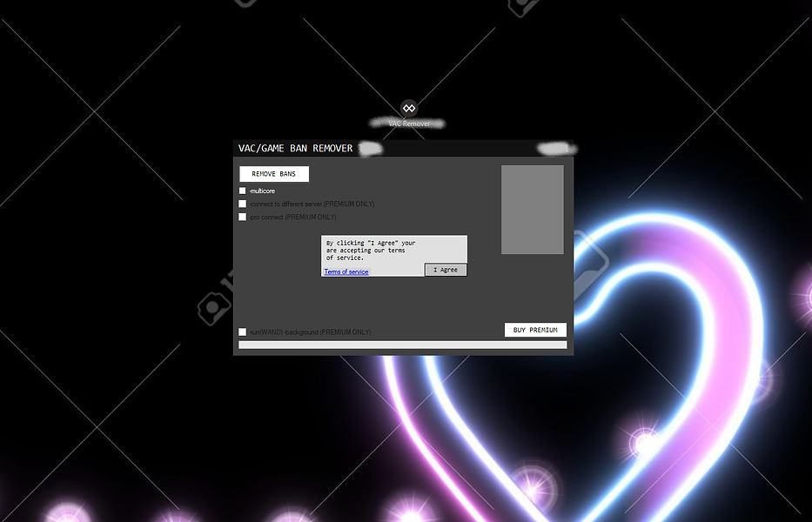Click the VAC/GAME BAN REMOVER title text
The image size is (812, 522).
pos(296,148)
